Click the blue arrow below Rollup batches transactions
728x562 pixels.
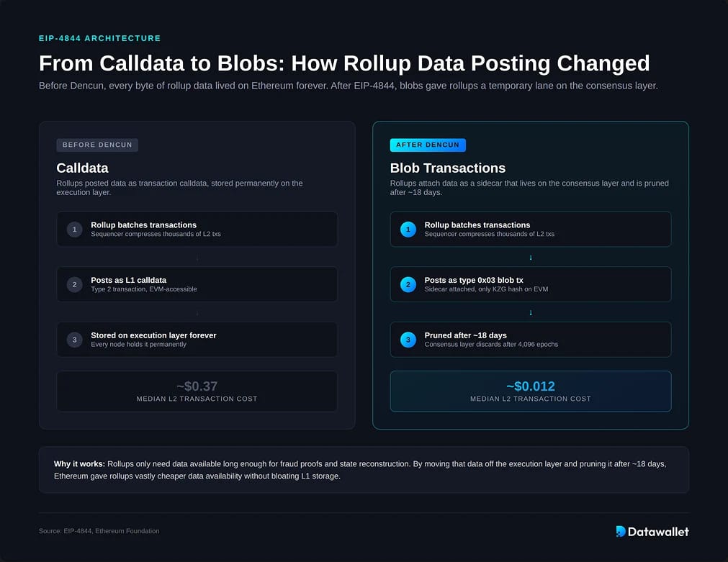(x=531, y=257)
